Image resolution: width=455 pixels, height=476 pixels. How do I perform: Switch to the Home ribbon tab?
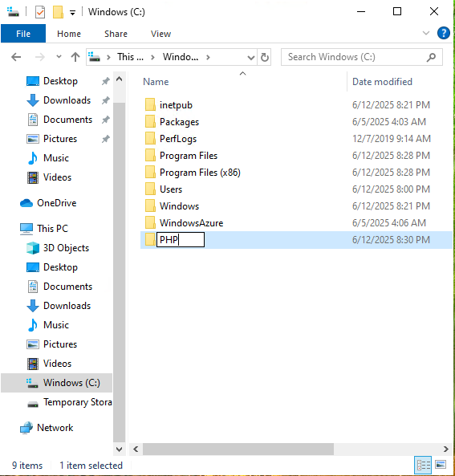(69, 34)
